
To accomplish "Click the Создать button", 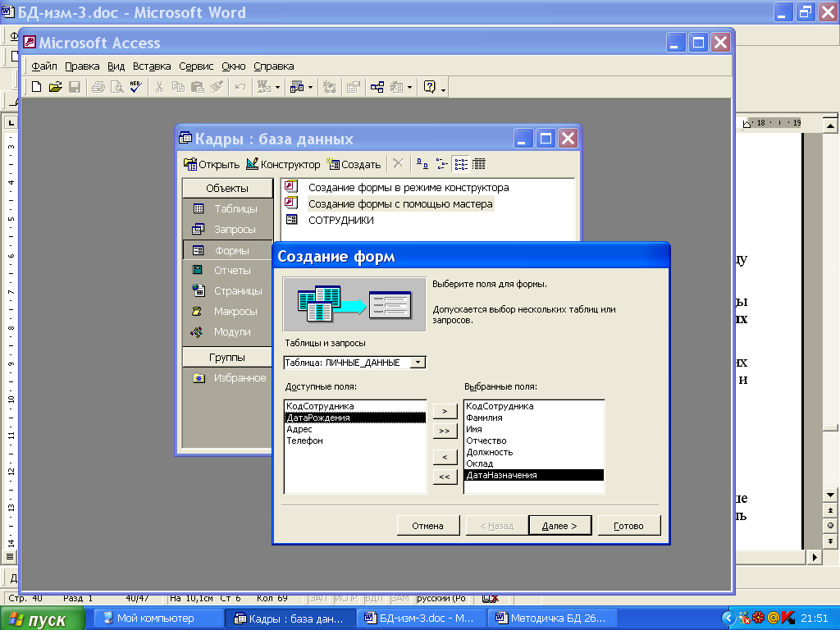I will point(354,164).
